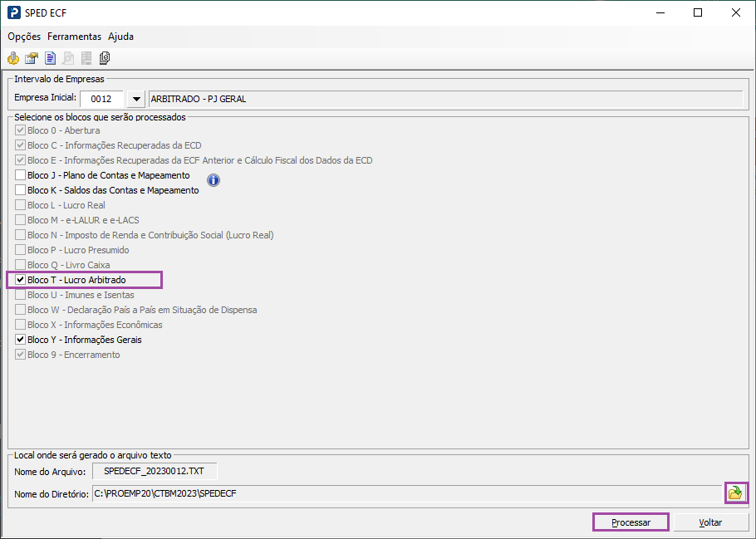This screenshot has width=756, height=539.
Task: Click the Nome do Diretório path field
Action: click(407, 493)
